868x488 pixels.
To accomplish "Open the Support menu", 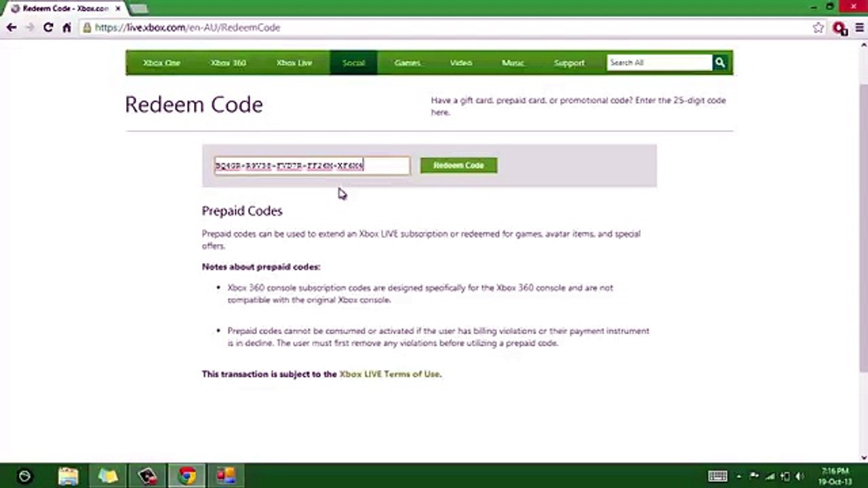I will click(569, 62).
